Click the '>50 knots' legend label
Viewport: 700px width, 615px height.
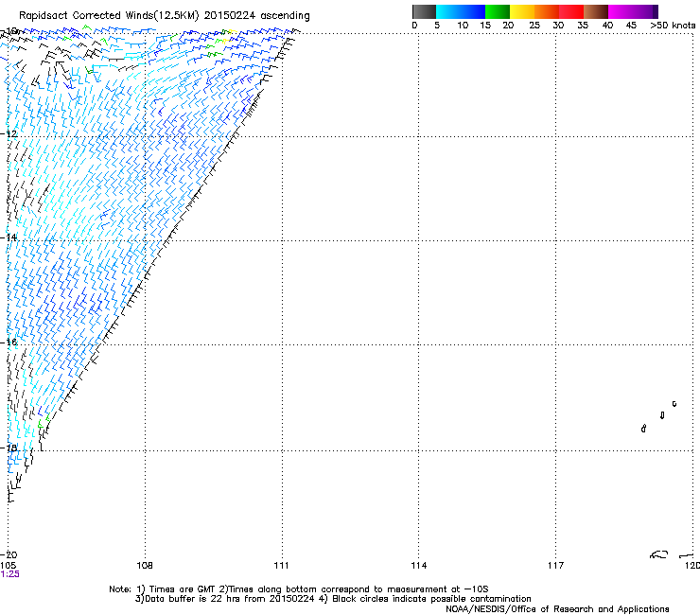coord(673,26)
